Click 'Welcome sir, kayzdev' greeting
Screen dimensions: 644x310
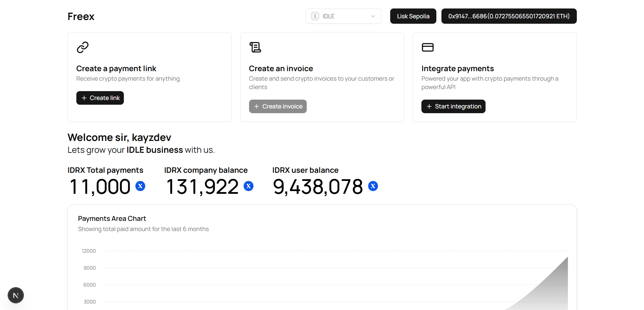(x=119, y=138)
